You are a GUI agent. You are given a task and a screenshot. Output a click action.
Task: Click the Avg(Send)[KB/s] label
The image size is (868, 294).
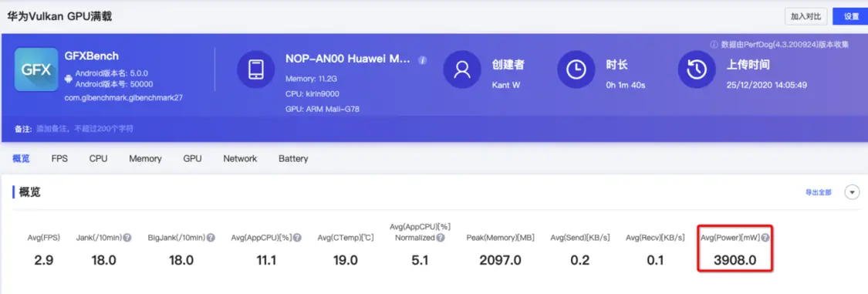(579, 238)
